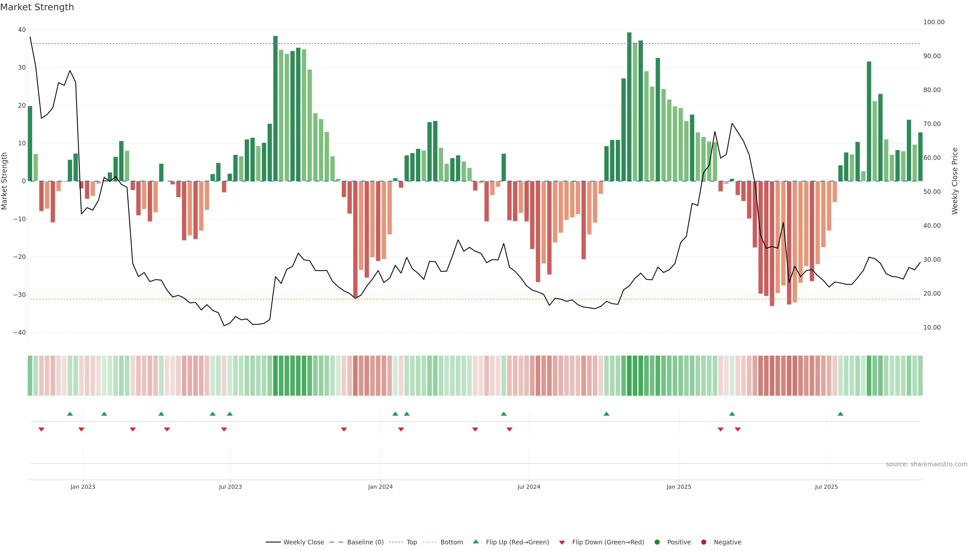Click the Market Strength y-axis title
The height and width of the screenshot is (551, 980).
point(5,181)
